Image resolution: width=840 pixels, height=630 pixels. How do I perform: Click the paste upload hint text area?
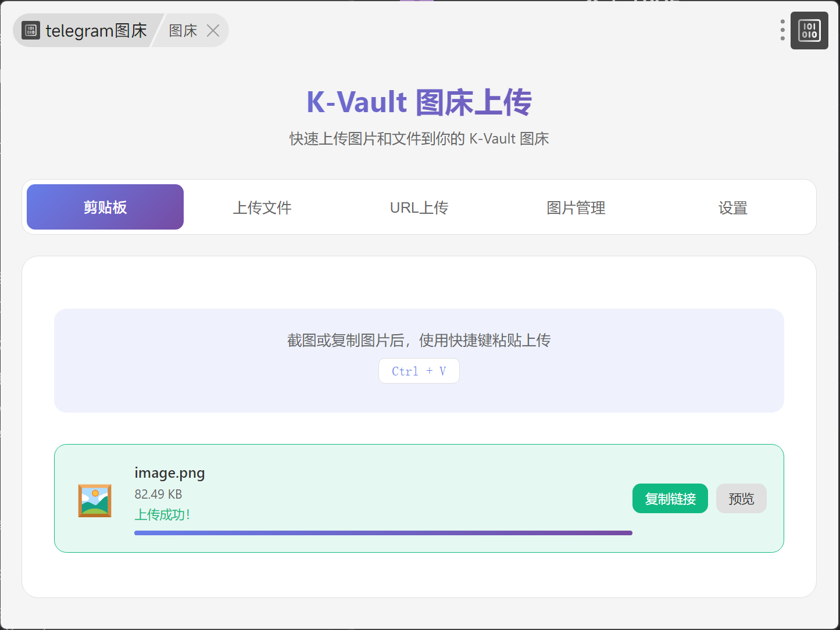point(419,341)
